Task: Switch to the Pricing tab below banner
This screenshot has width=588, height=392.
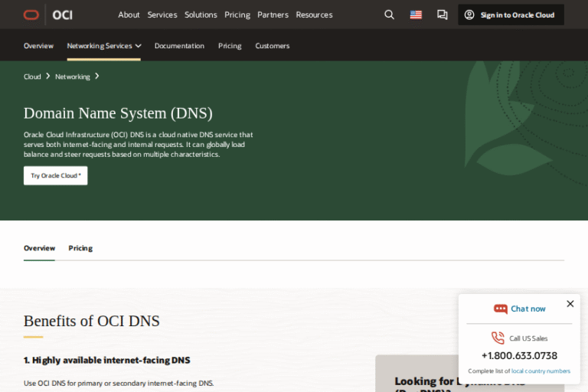Action: pyautogui.click(x=80, y=248)
